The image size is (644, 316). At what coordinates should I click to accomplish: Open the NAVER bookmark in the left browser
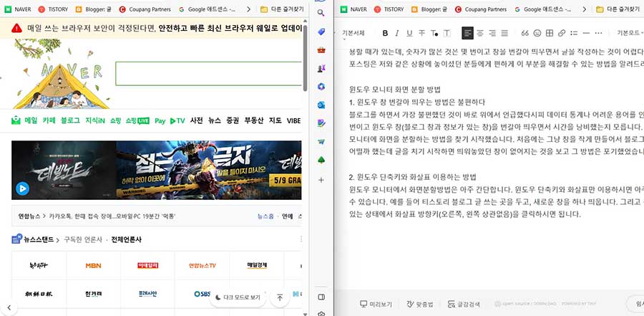[18, 9]
